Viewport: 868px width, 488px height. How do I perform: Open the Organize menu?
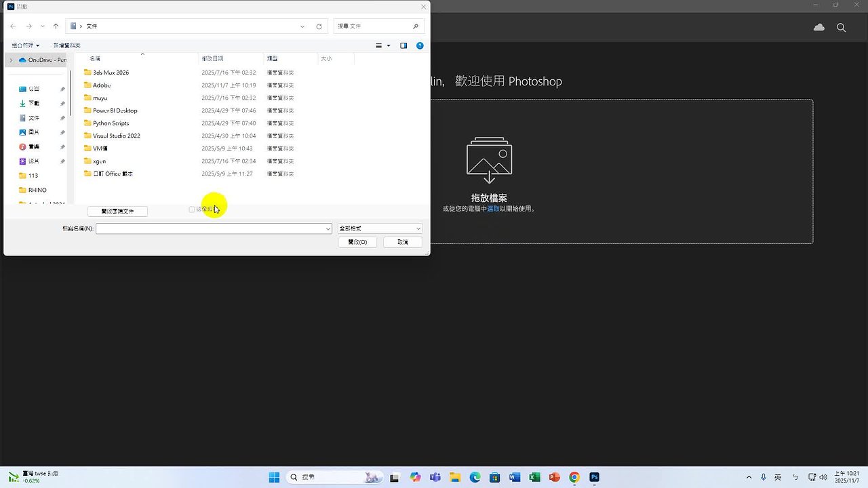pos(25,45)
